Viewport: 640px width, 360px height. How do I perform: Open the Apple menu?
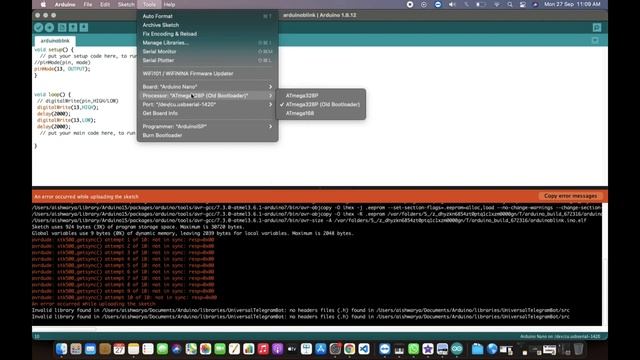[43, 4]
